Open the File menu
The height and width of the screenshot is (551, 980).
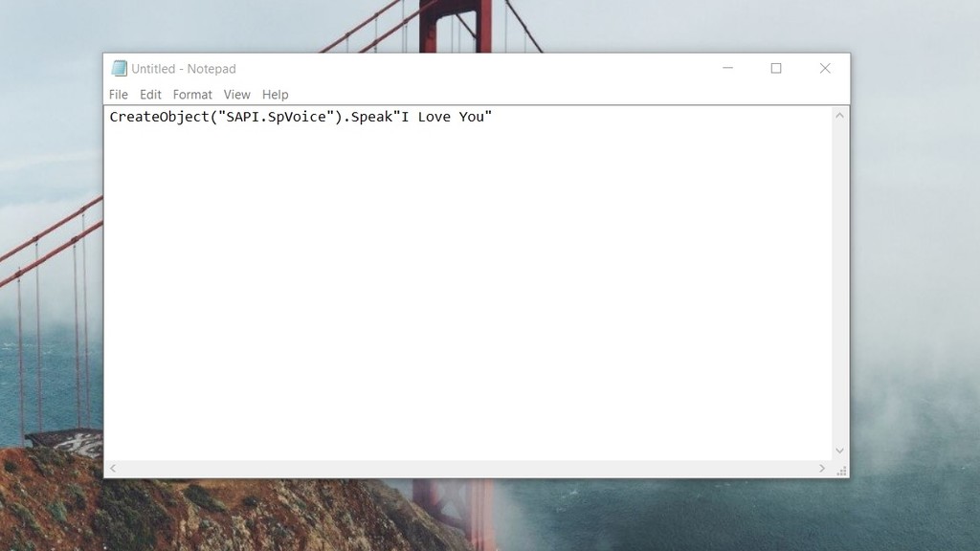pos(118,95)
